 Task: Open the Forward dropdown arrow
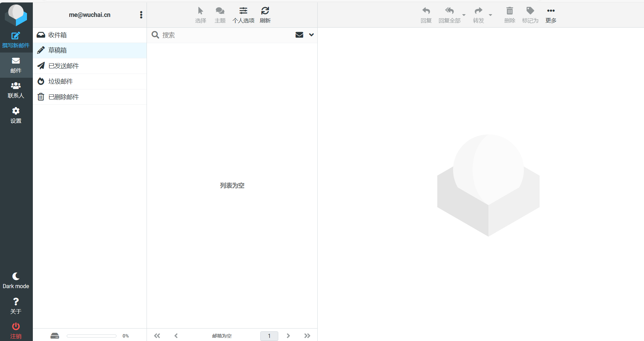490,15
